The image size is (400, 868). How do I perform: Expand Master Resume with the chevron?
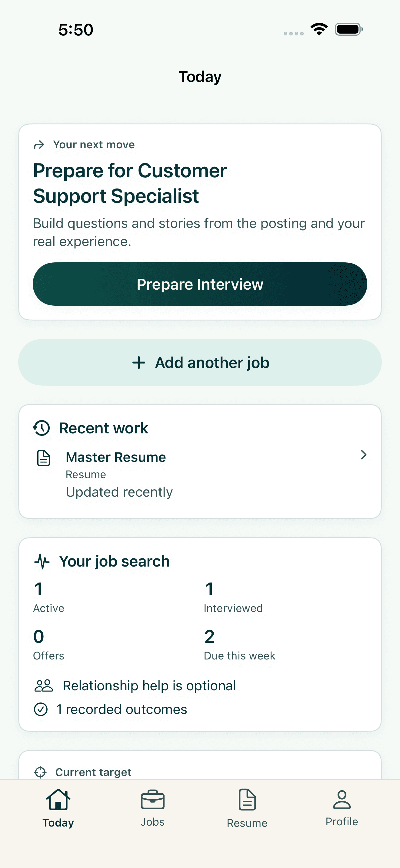pyautogui.click(x=363, y=455)
